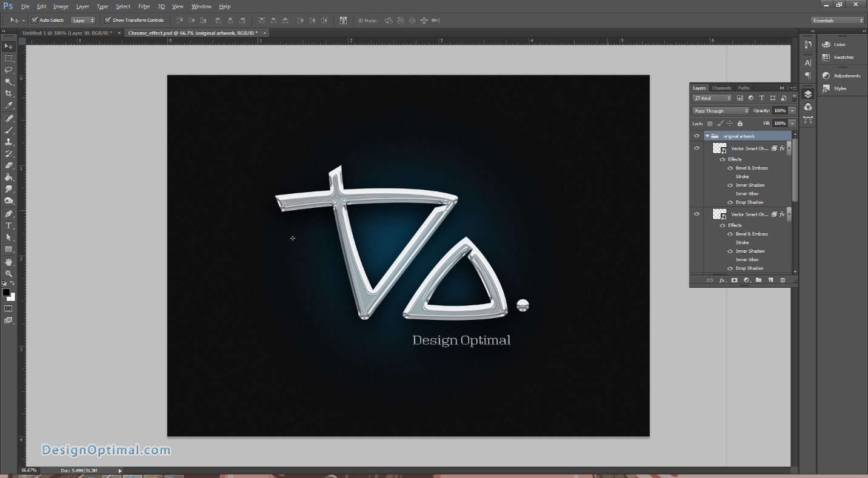This screenshot has width=868, height=478.
Task: Toggle the Show Transform Controls checkbox
Action: tap(108, 20)
